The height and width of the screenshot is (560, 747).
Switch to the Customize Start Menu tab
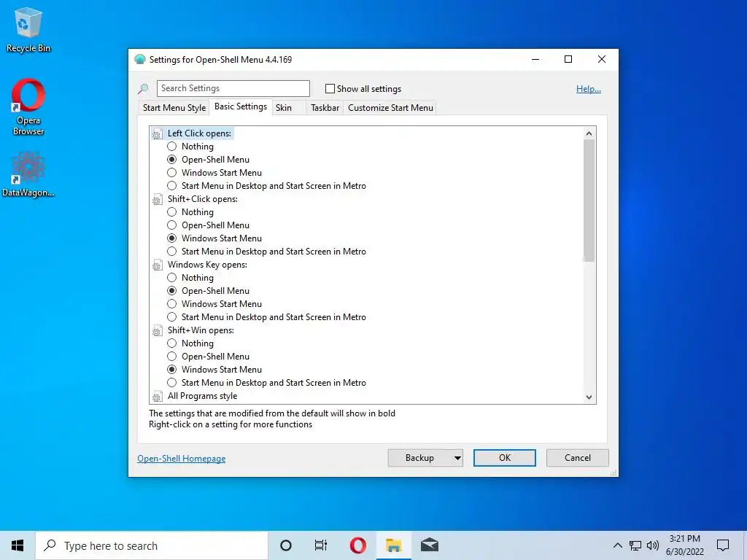click(391, 108)
